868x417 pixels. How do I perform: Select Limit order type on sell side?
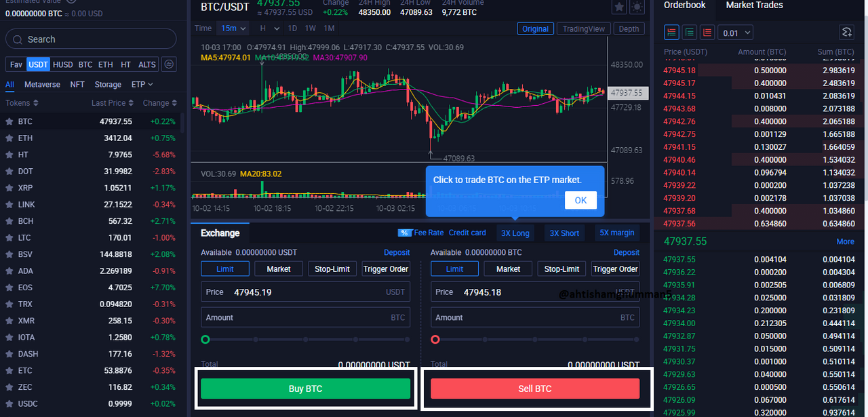point(454,269)
